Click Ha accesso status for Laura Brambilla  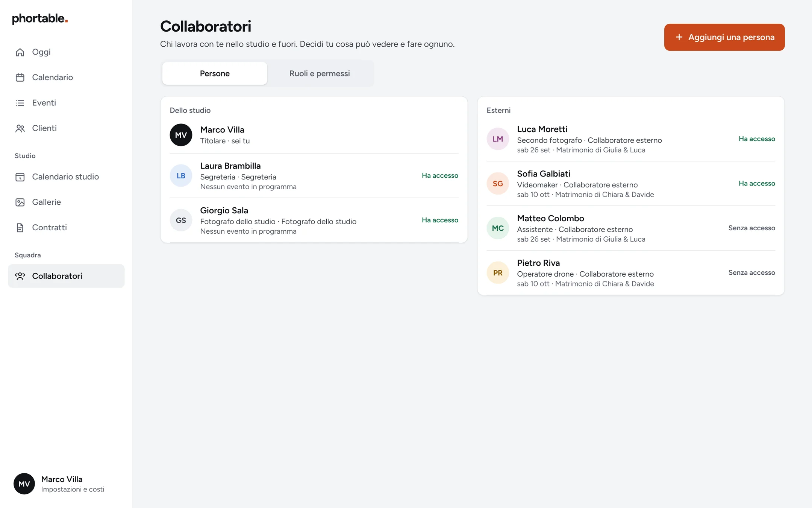point(440,175)
